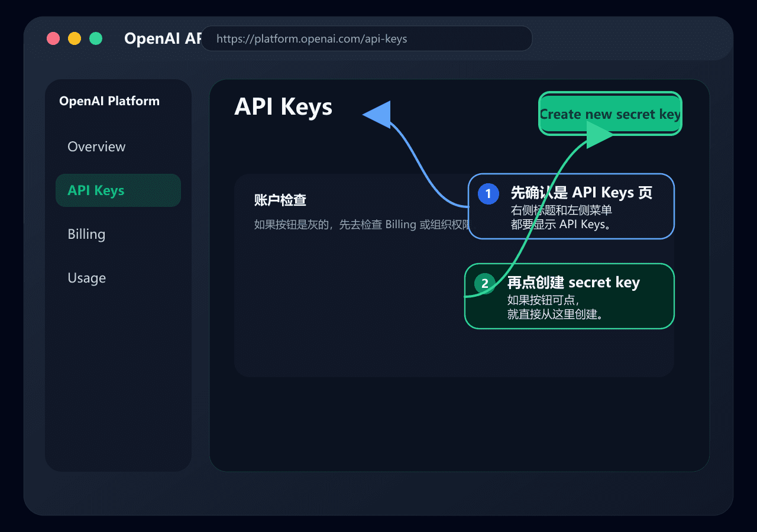Close the window with the red button

tap(53, 38)
